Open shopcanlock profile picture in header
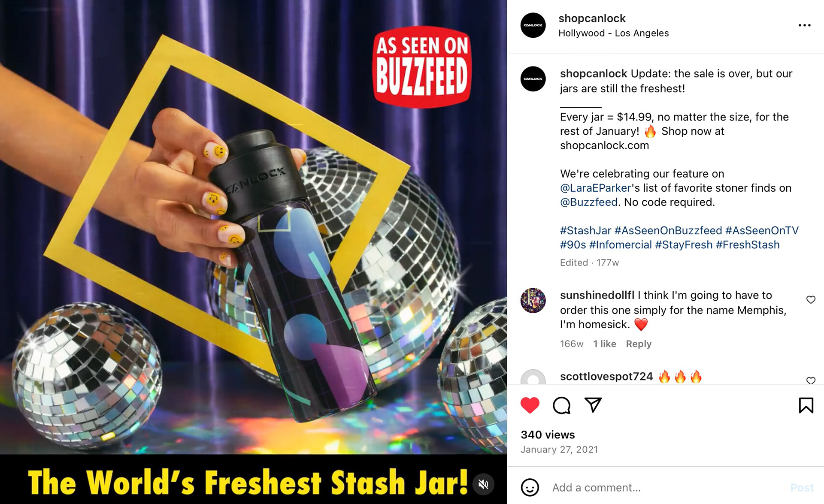824x504 pixels. pos(533,25)
